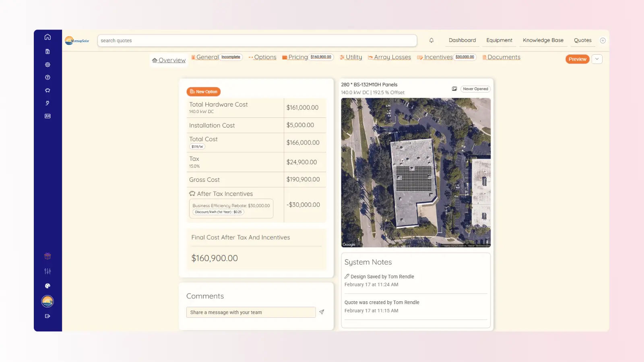Screen dimensions: 644x362
Task: Click the piggy icon by After Tax Incentives
Action: pos(192,193)
